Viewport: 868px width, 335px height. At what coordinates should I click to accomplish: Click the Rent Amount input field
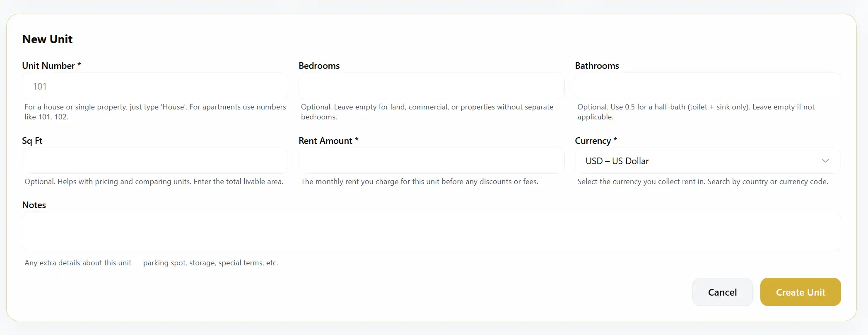pos(431,161)
